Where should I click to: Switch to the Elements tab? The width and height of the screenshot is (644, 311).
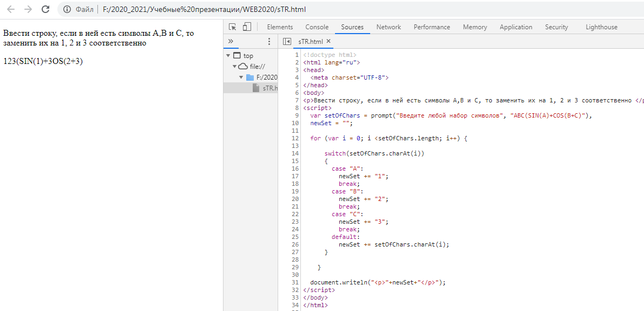(280, 27)
